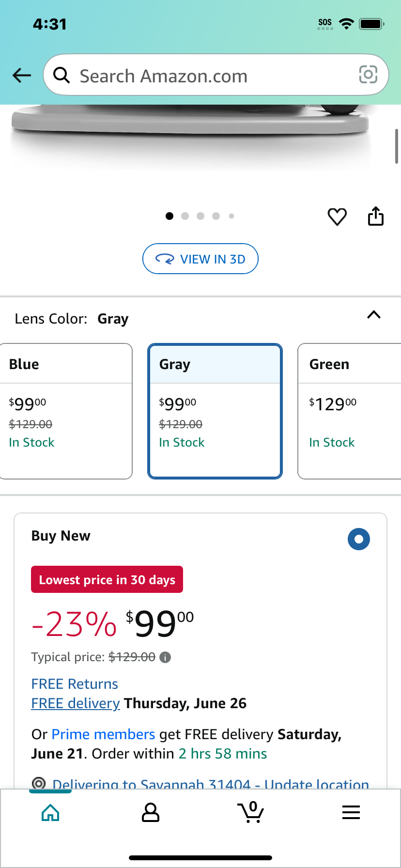Select the Gray lens color option

click(215, 411)
